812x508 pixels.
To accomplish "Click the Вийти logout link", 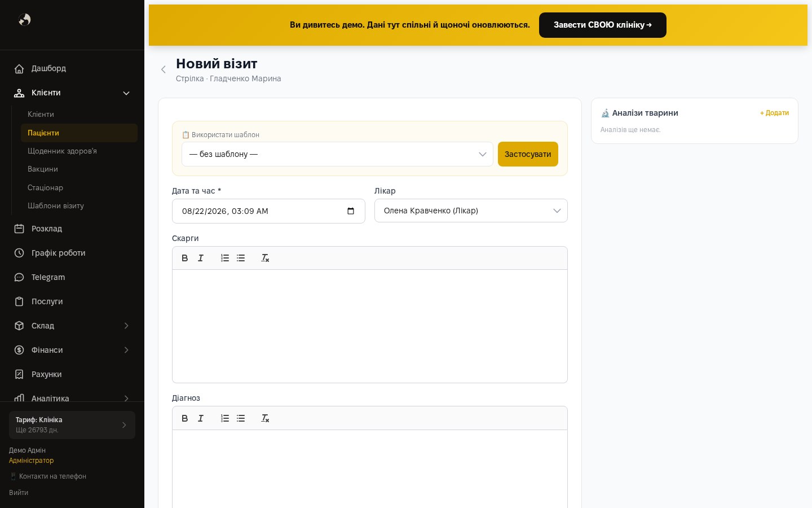I will (x=19, y=493).
